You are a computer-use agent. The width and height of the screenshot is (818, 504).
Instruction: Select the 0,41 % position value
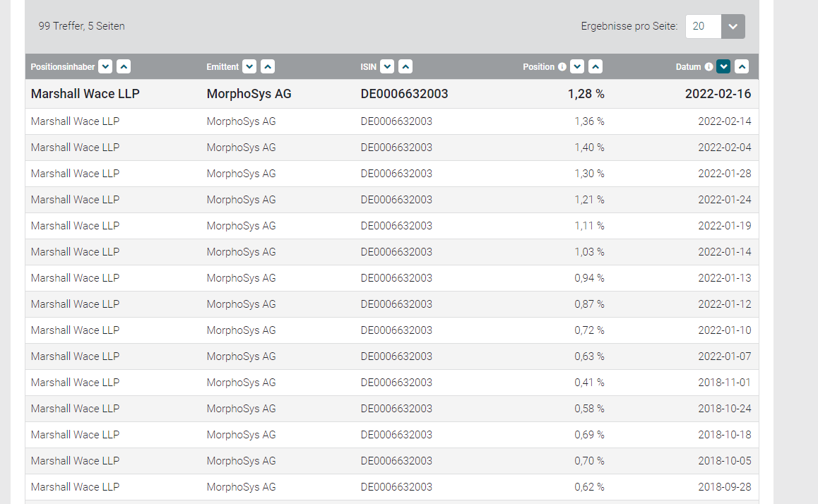(590, 382)
